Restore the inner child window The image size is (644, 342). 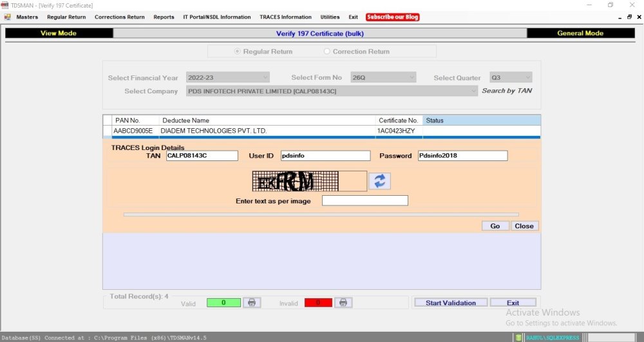629,17
